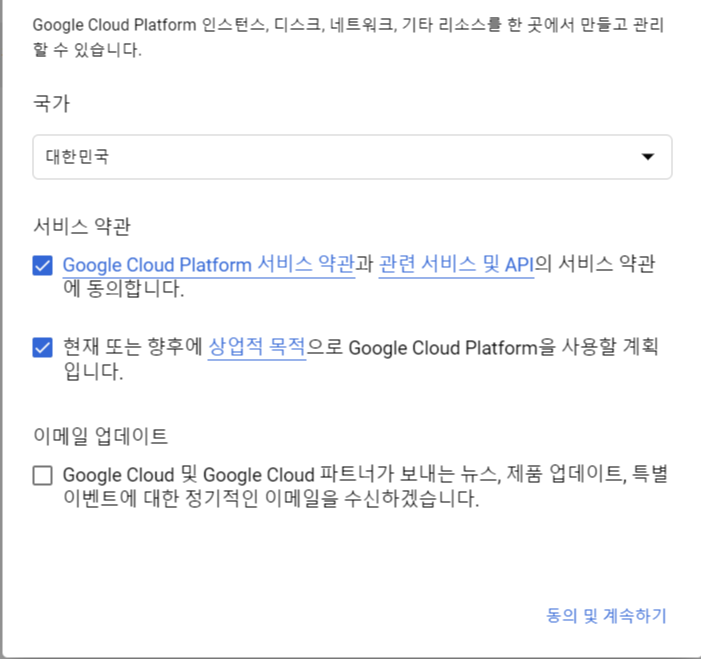Click the 이메일 업데이트 heading
Image resolution: width=701 pixels, height=659 pixels.
pyautogui.click(x=101, y=436)
